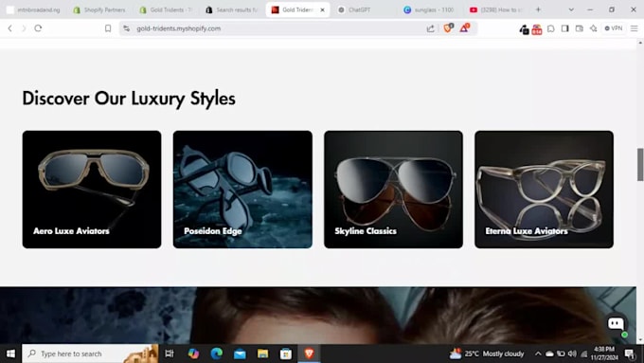Click the Brave browser taskbar icon
The image size is (644, 363).
310,354
